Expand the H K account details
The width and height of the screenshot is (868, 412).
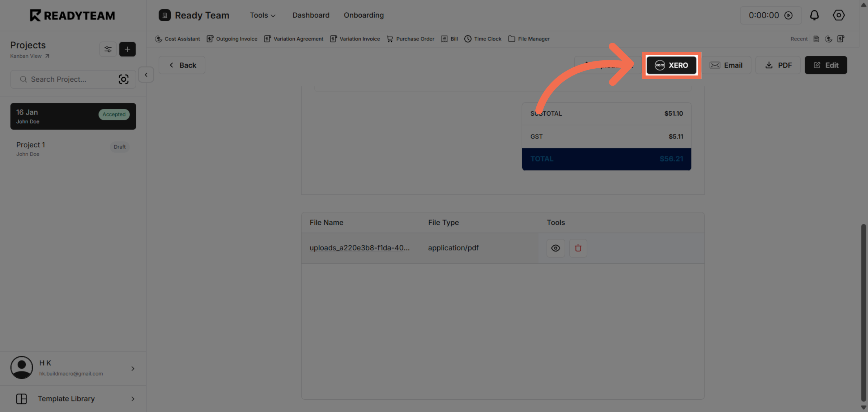click(133, 368)
